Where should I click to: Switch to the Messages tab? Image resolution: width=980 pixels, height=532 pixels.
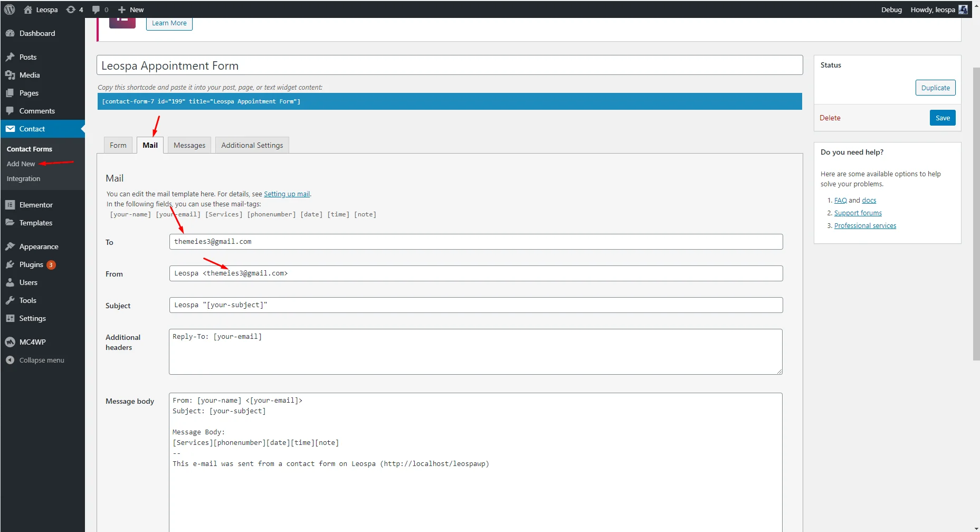pyautogui.click(x=189, y=145)
